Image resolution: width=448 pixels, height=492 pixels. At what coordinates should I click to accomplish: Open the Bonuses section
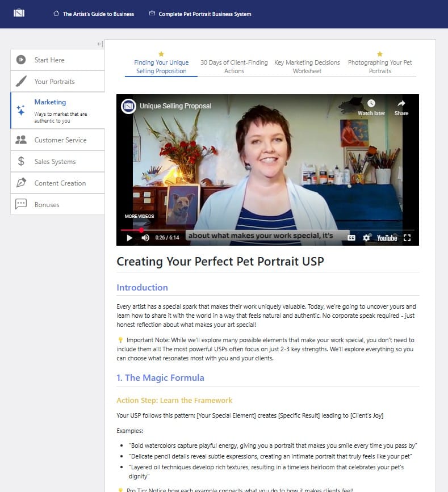57,205
